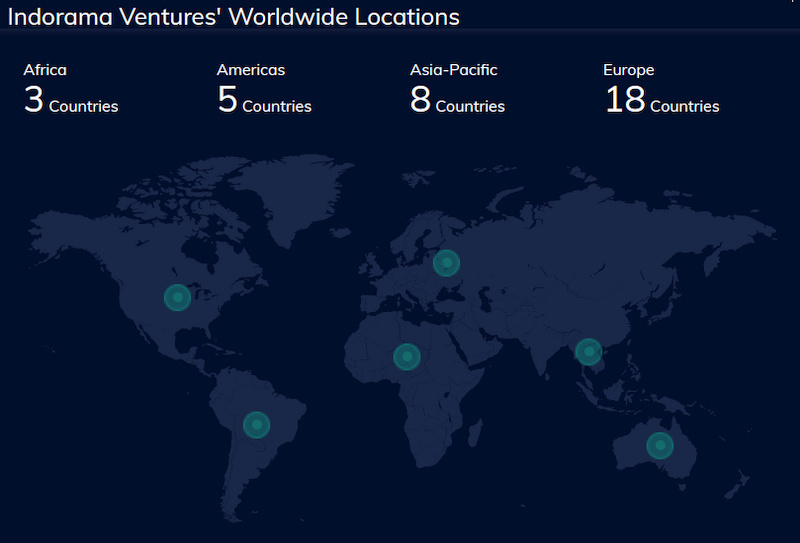Select the South America location marker
The image size is (800, 543).
(257, 425)
